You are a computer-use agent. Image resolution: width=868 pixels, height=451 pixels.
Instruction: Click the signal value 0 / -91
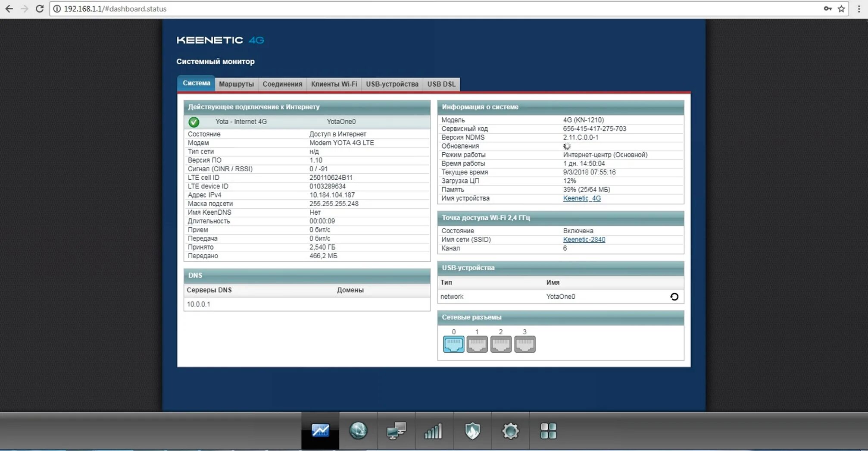coord(318,169)
